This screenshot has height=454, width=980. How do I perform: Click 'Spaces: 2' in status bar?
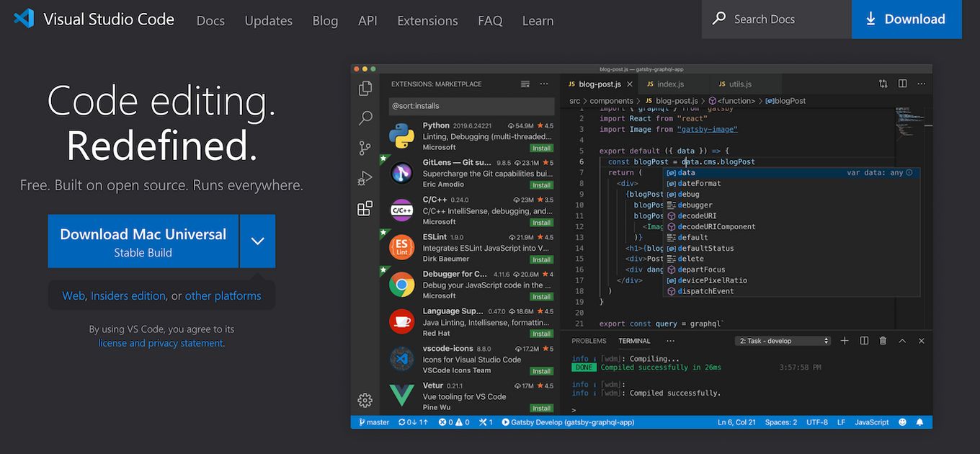coord(781,422)
